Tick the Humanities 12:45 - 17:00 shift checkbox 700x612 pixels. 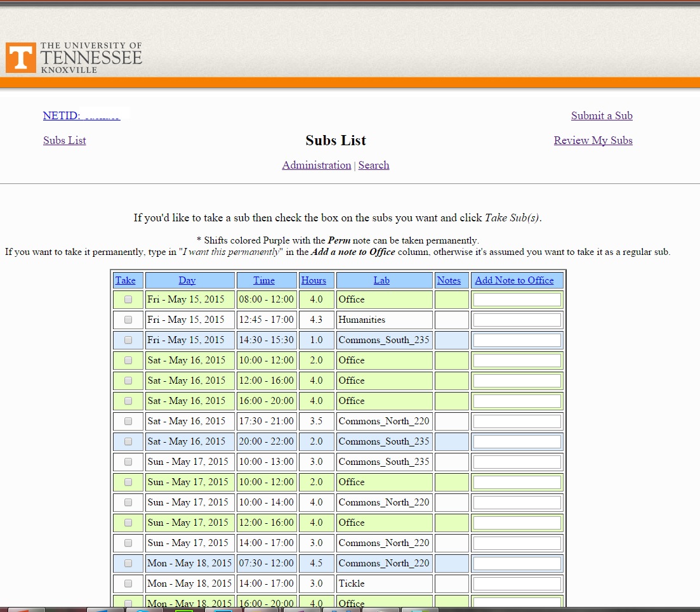point(128,320)
